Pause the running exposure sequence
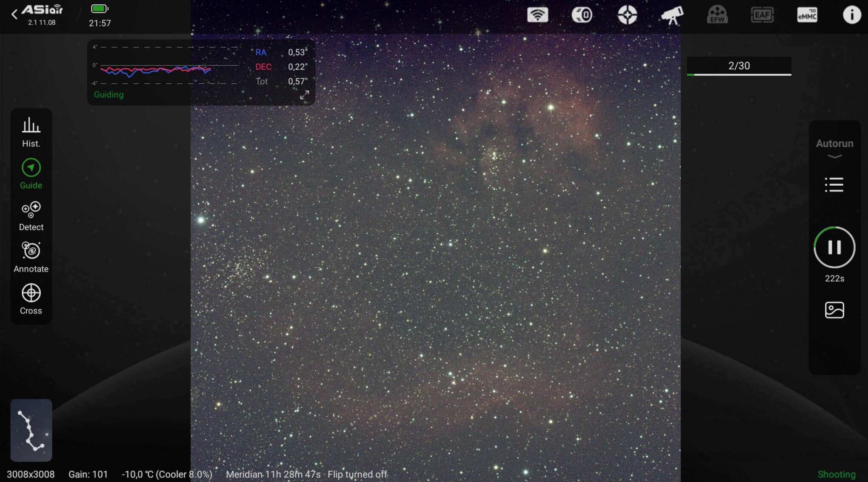 (x=834, y=247)
